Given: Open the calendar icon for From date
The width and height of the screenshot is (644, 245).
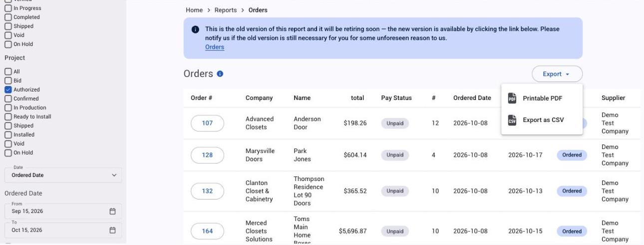Looking at the screenshot, I should pos(112,211).
